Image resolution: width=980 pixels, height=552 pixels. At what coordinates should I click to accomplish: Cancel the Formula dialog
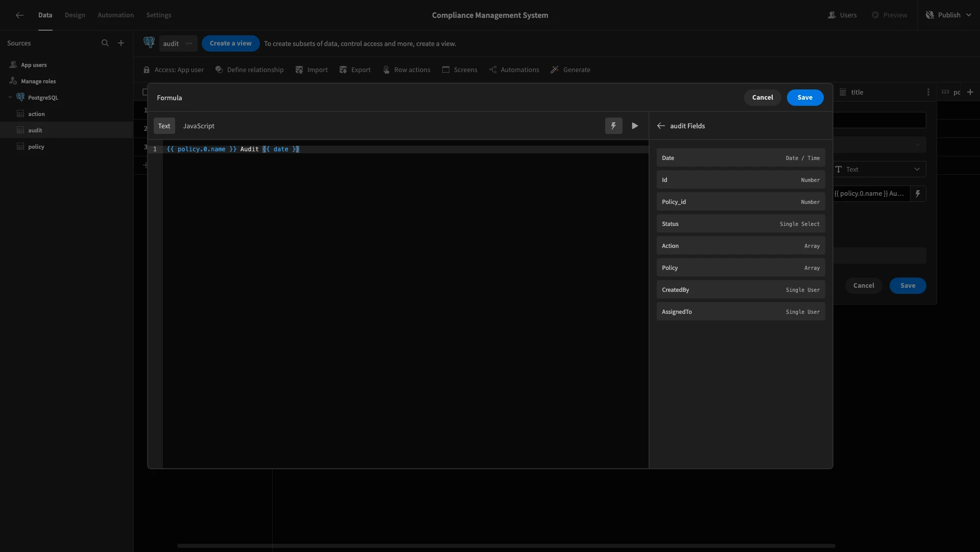coord(762,98)
